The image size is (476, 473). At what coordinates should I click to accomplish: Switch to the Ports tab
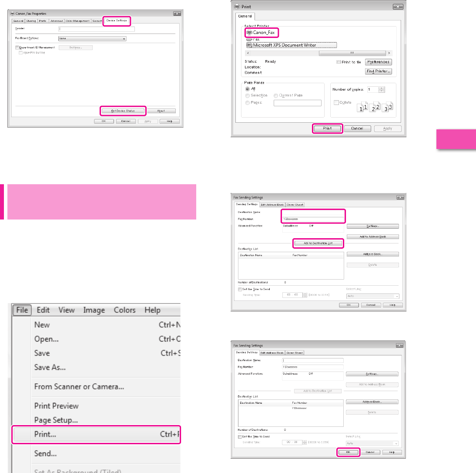[43, 21]
